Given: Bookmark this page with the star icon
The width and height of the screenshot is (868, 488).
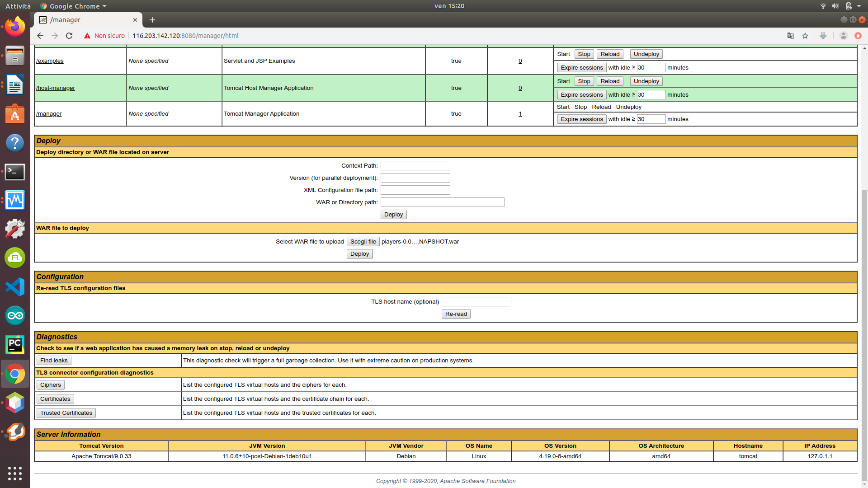Looking at the screenshot, I should tap(805, 36).
